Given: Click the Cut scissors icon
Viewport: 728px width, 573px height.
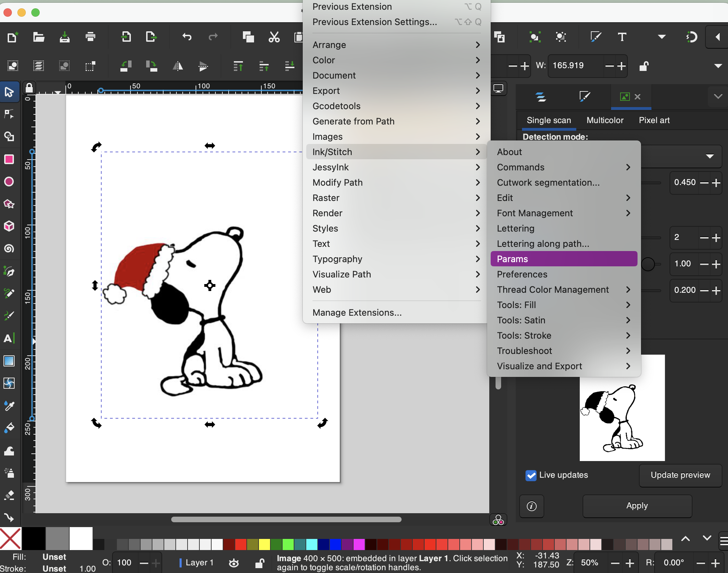Looking at the screenshot, I should [x=274, y=37].
